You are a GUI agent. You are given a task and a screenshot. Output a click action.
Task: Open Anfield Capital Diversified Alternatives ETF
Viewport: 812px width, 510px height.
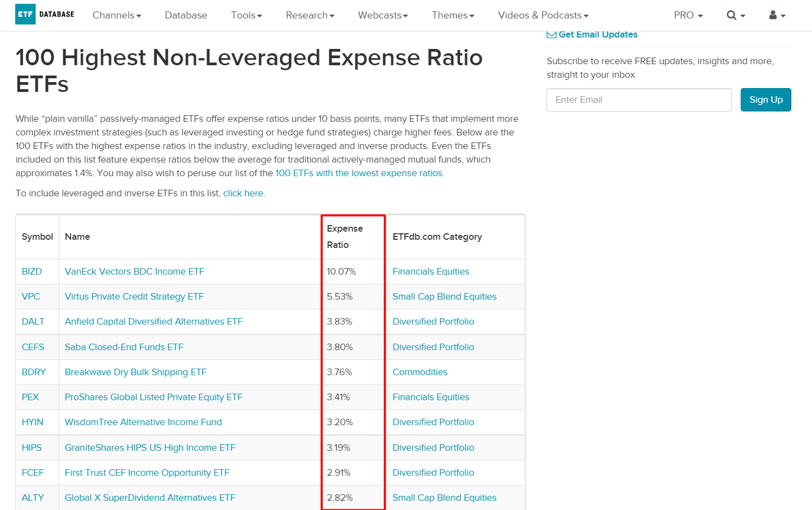coord(154,321)
